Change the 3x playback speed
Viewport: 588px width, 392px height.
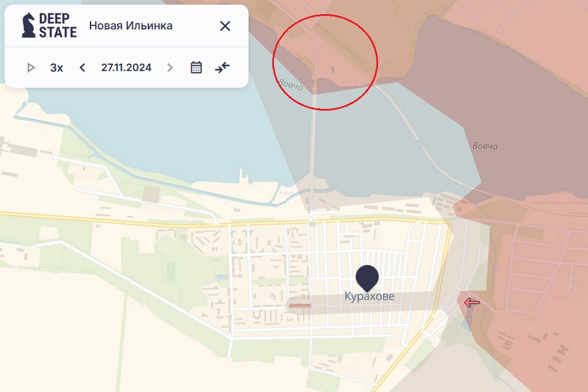coord(56,68)
